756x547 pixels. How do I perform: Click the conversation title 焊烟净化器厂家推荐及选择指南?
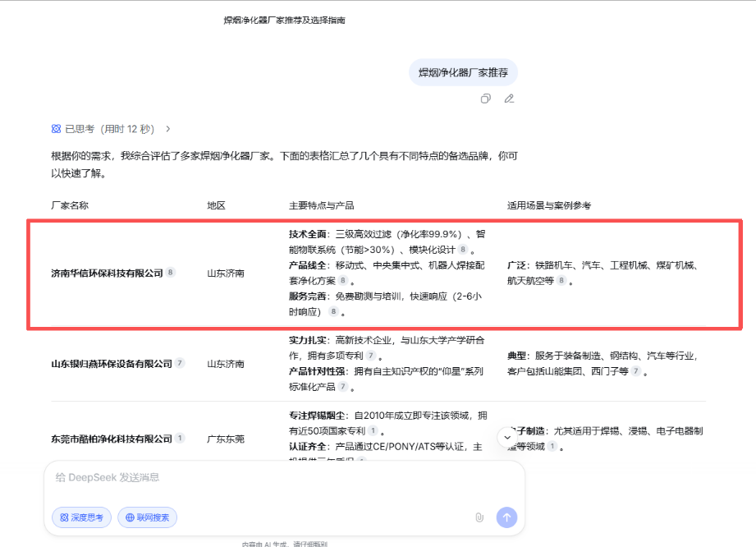point(278,20)
